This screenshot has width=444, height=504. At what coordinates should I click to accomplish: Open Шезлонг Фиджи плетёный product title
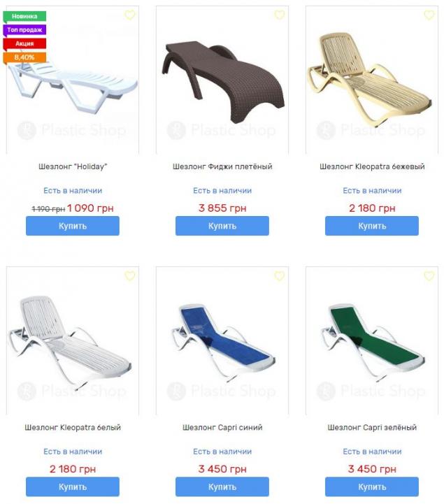click(x=222, y=166)
